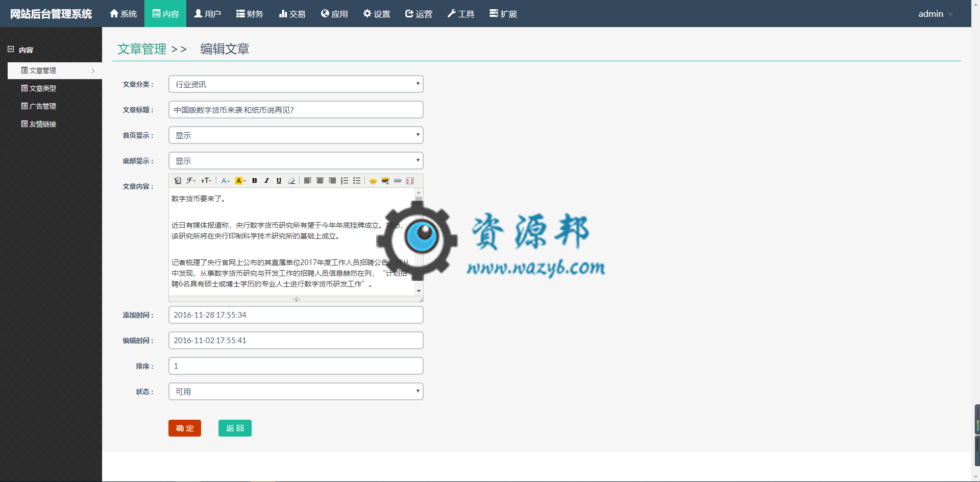Insert a numbered list
The width and height of the screenshot is (980, 482).
345,181
